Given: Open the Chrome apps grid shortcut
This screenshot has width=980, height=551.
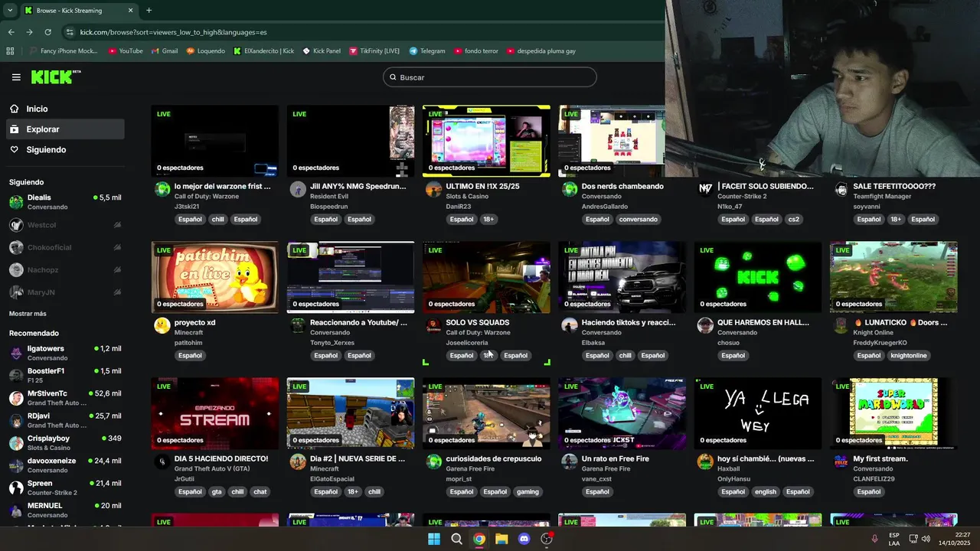Looking at the screenshot, I should pos(10,51).
